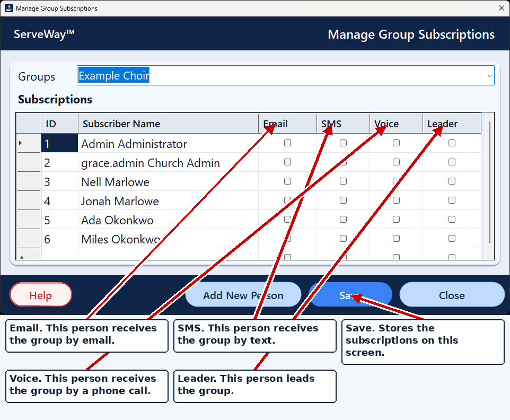Click the Help button

tap(41, 295)
